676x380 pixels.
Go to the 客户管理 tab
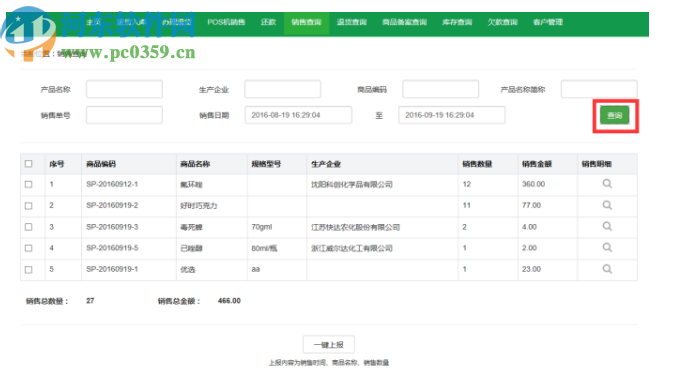pyautogui.click(x=548, y=22)
